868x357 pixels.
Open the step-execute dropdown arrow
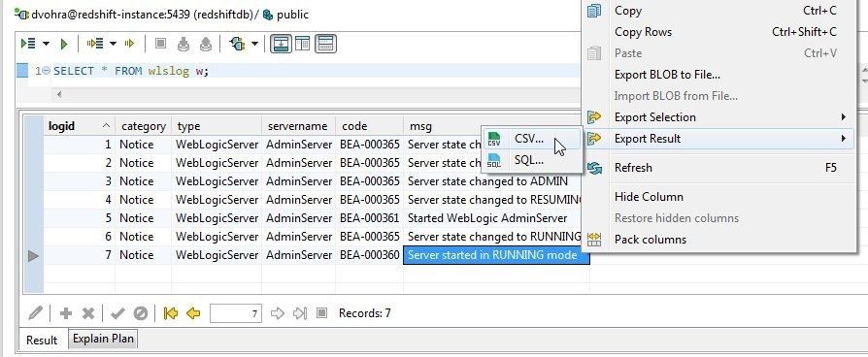pos(113,44)
